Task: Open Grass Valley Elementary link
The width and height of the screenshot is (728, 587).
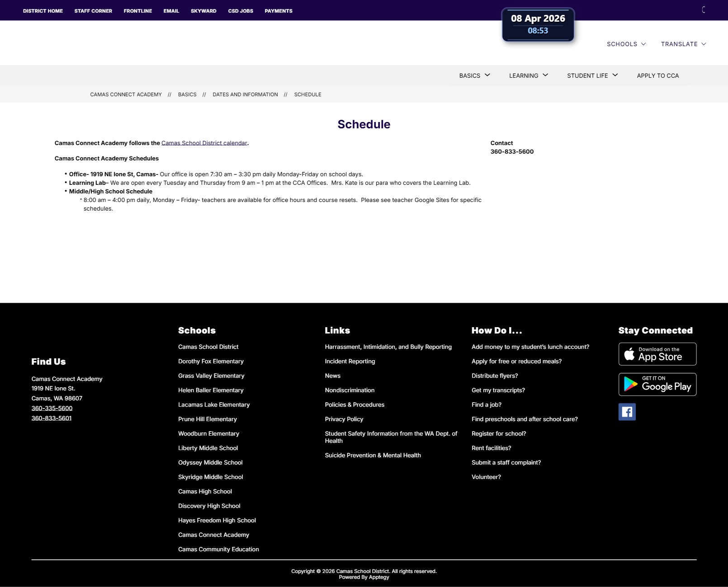Action: coord(211,376)
